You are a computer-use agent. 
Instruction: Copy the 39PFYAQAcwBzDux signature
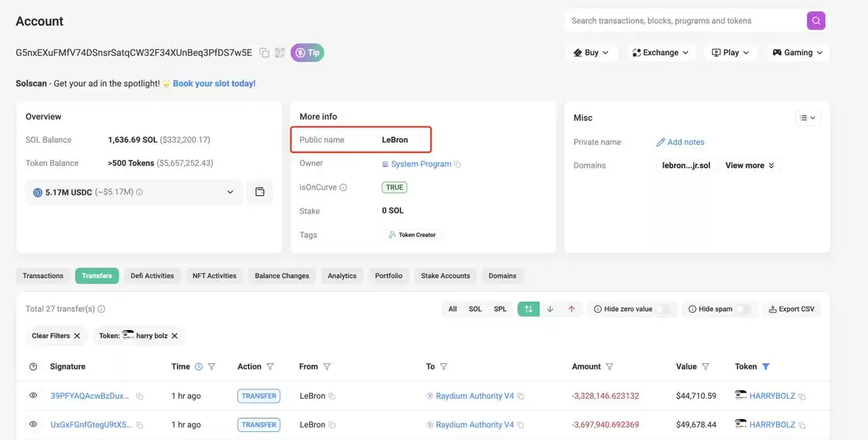(x=140, y=397)
